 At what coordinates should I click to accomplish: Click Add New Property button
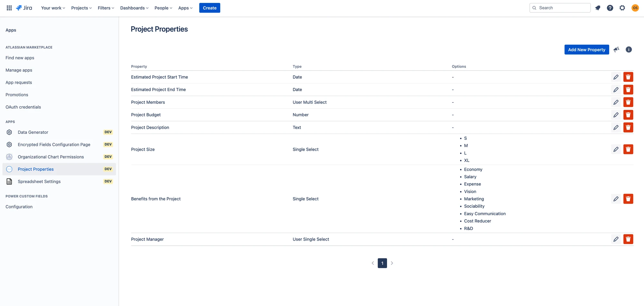click(x=587, y=50)
